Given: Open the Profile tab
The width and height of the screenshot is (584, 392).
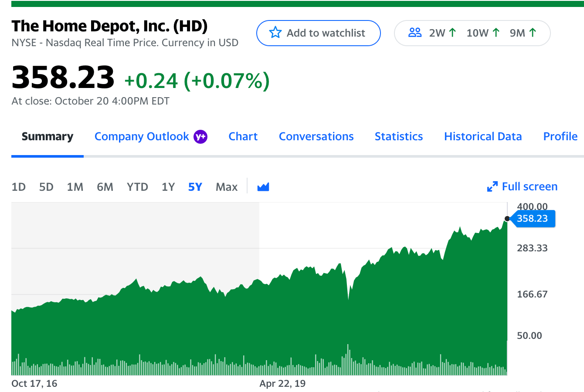Looking at the screenshot, I should click(x=560, y=137).
